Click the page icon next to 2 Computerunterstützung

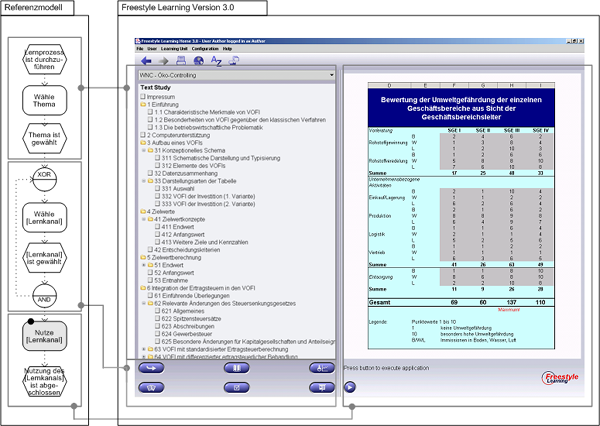point(143,135)
